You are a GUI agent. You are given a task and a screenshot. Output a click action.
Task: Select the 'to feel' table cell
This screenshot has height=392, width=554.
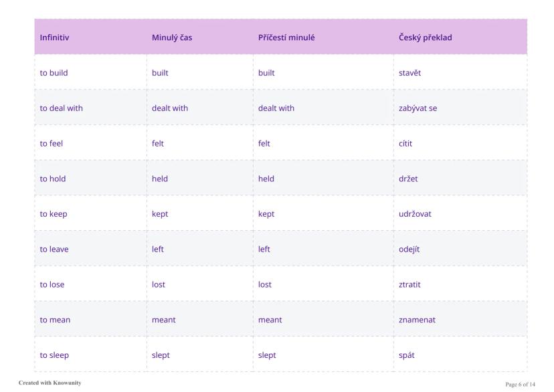(52, 143)
